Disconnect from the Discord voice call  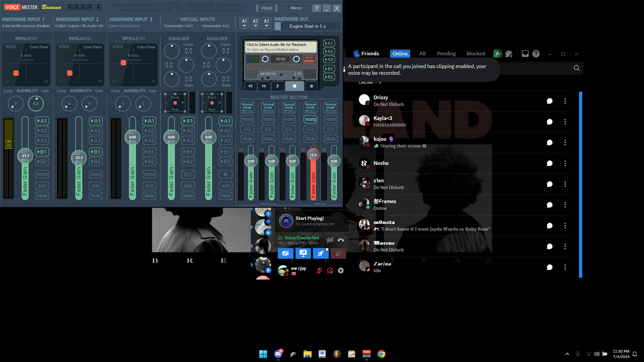pyautogui.click(x=341, y=240)
